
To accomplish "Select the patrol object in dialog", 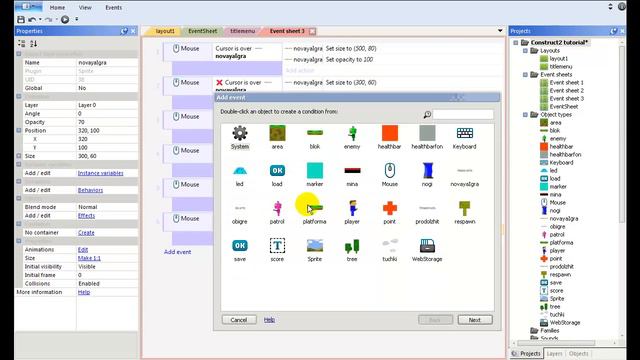I will (277, 212).
